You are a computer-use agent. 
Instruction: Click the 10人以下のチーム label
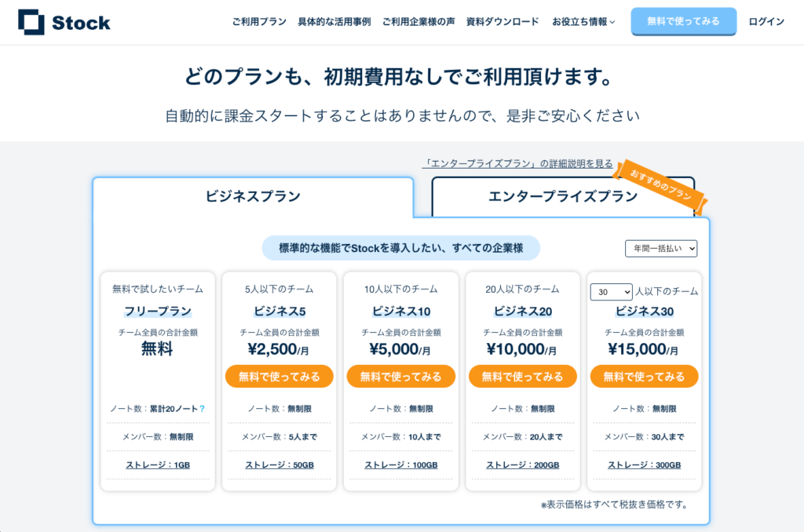point(401,290)
